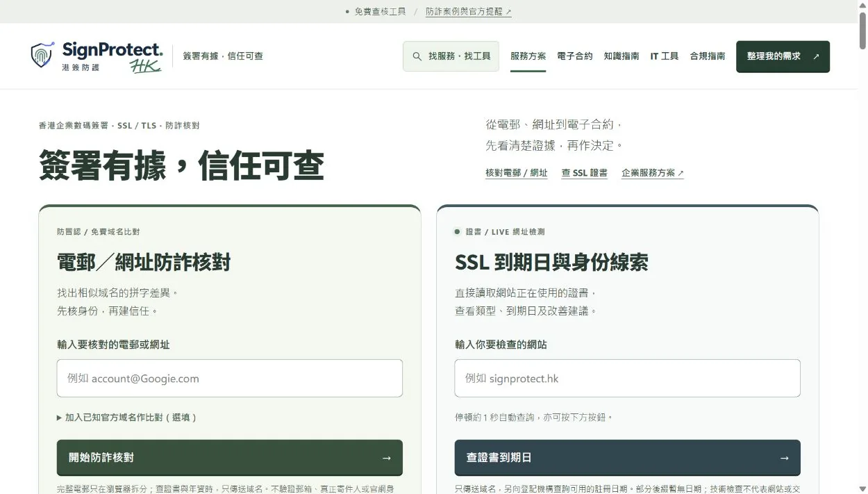Open 找服務・找工具 search button

(451, 56)
